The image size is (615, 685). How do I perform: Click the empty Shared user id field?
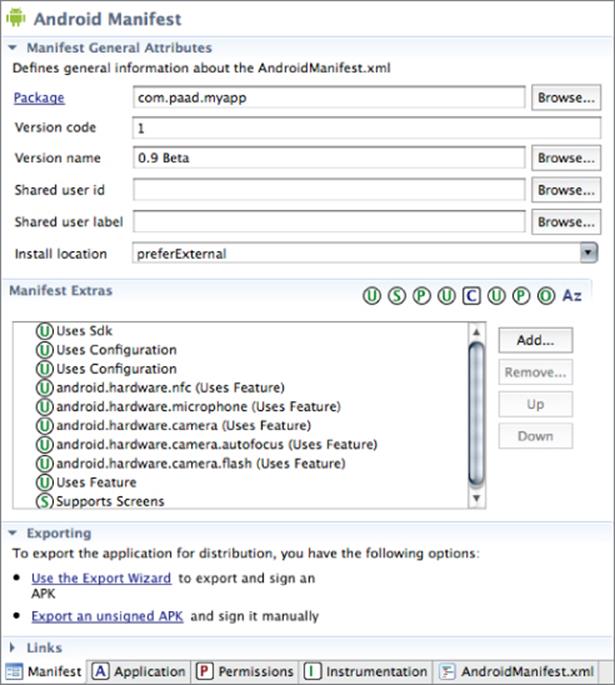click(x=329, y=190)
